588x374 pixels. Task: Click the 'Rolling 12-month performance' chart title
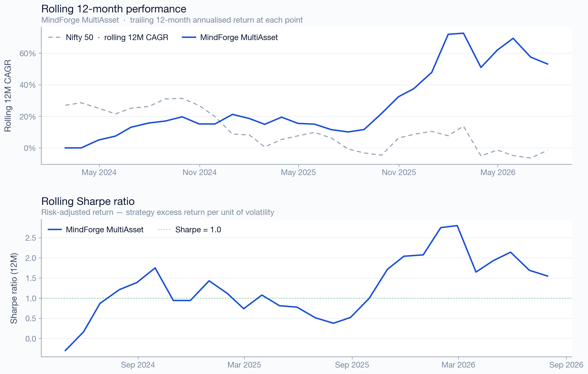pyautogui.click(x=114, y=9)
